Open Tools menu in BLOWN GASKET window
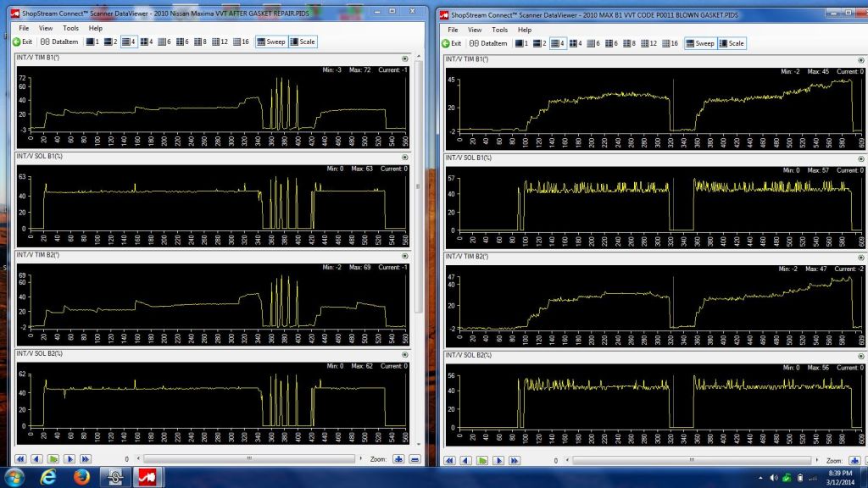 tap(499, 30)
